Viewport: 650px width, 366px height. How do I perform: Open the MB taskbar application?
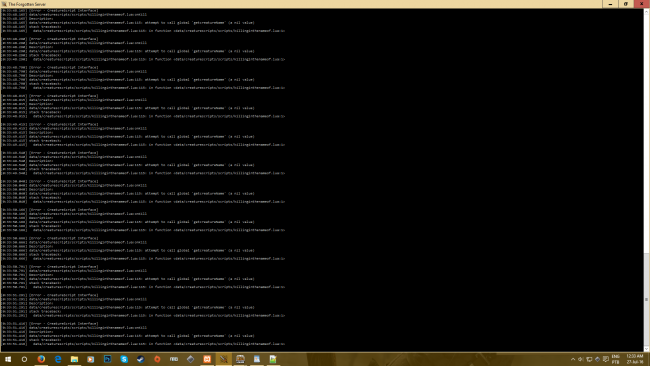(x=174, y=359)
